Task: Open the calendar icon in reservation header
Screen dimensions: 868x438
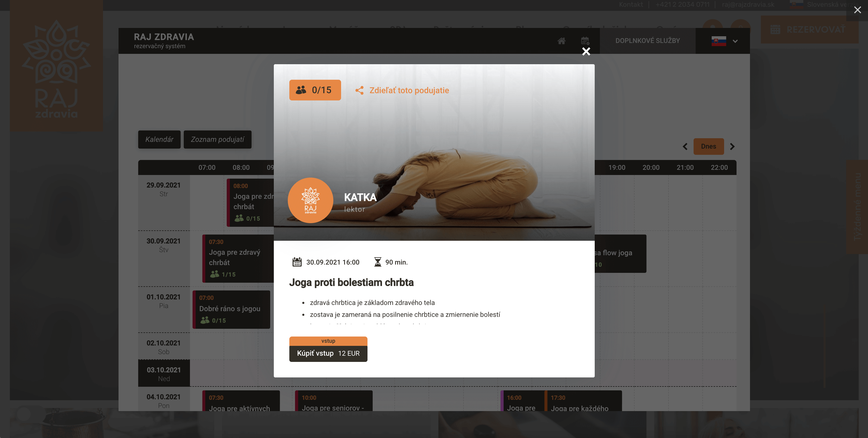Action: 585,41
